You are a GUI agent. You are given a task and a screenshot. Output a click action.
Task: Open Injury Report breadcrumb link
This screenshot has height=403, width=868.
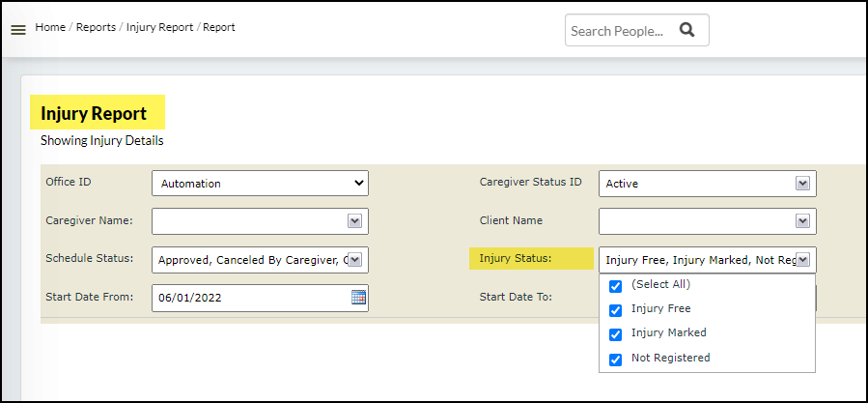pyautogui.click(x=159, y=27)
